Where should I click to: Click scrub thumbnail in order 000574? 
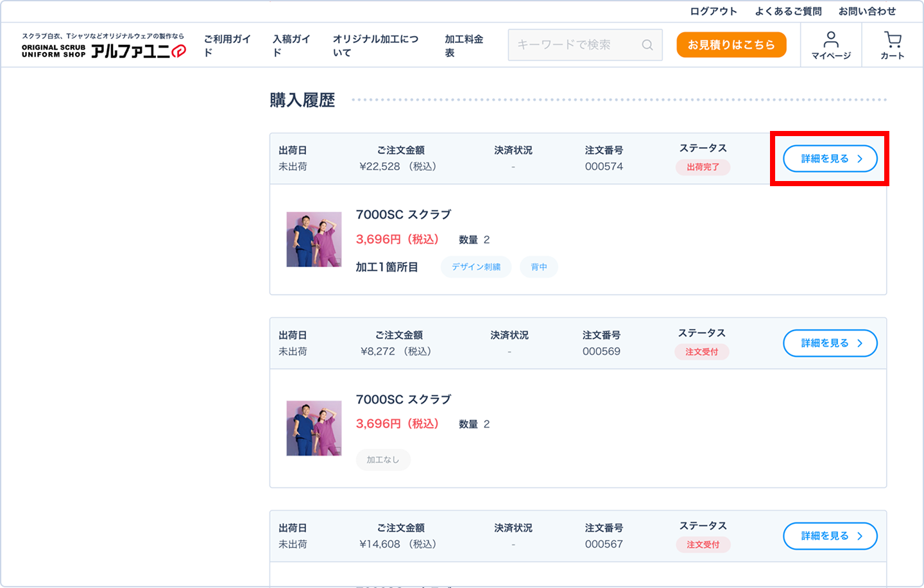click(314, 239)
